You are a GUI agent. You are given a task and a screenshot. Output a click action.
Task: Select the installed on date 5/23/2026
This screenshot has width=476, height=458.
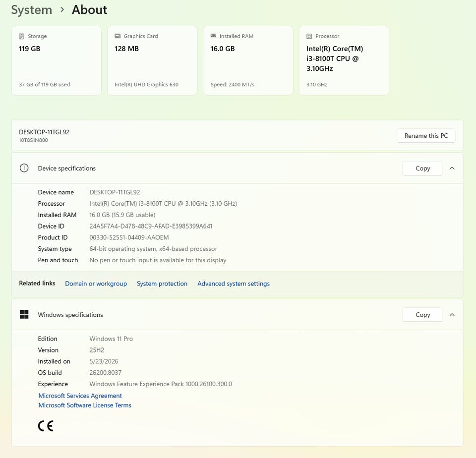point(104,361)
